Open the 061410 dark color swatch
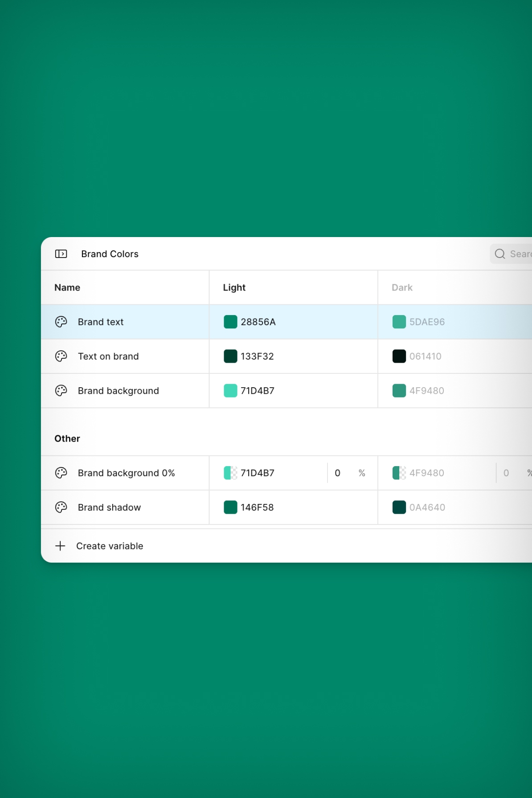 tap(399, 356)
